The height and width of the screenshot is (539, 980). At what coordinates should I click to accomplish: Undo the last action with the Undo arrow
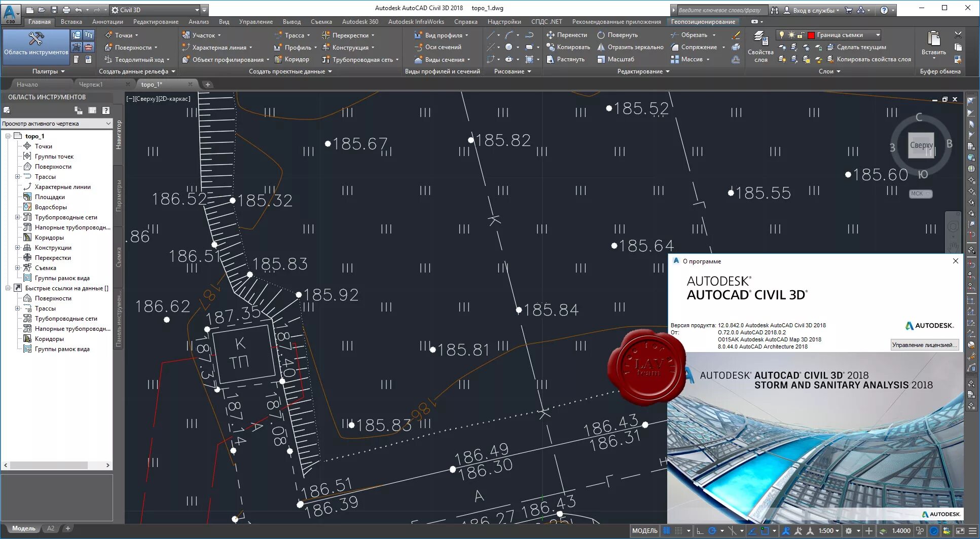point(78,10)
